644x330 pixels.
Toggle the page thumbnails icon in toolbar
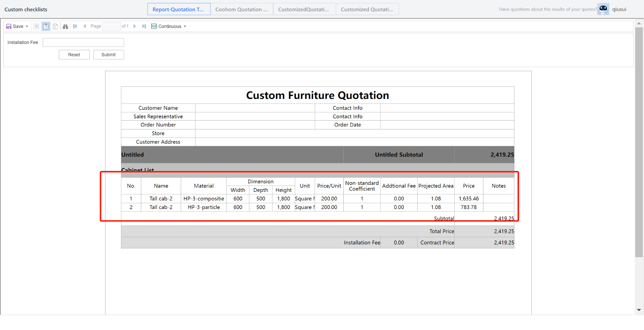click(x=56, y=27)
